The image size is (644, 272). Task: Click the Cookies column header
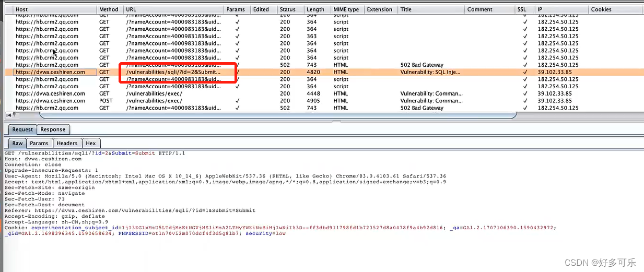pos(615,9)
